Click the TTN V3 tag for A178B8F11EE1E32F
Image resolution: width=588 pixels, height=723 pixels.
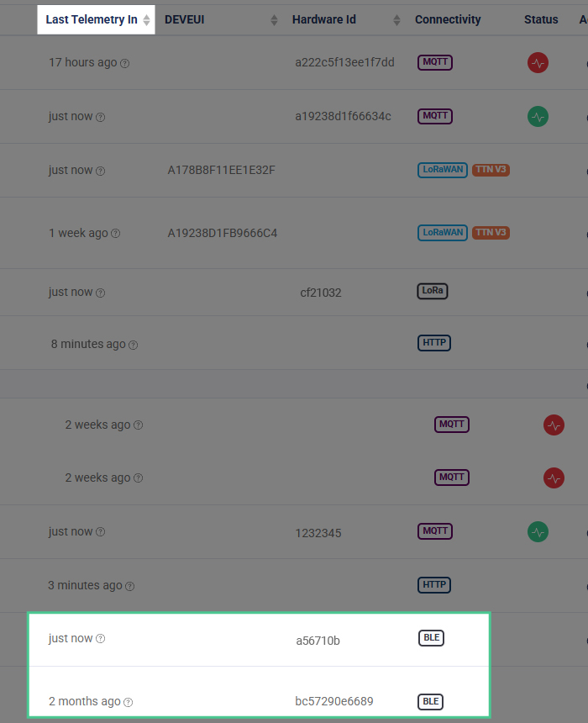(491, 170)
